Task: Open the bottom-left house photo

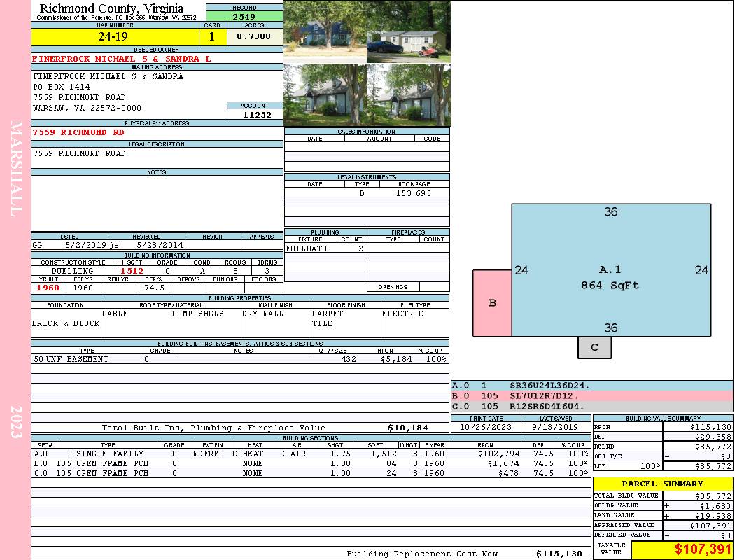Action: (x=325, y=94)
